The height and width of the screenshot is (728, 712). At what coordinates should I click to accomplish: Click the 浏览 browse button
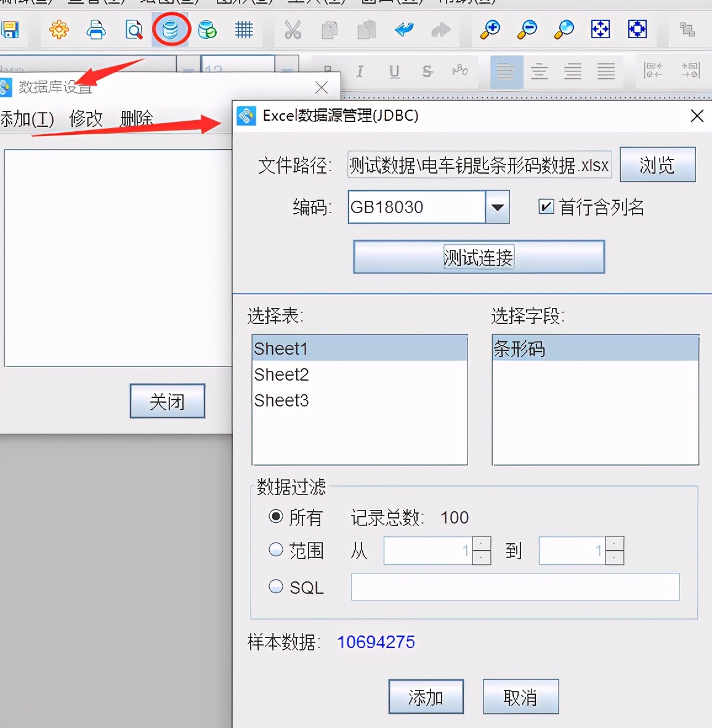(x=658, y=164)
